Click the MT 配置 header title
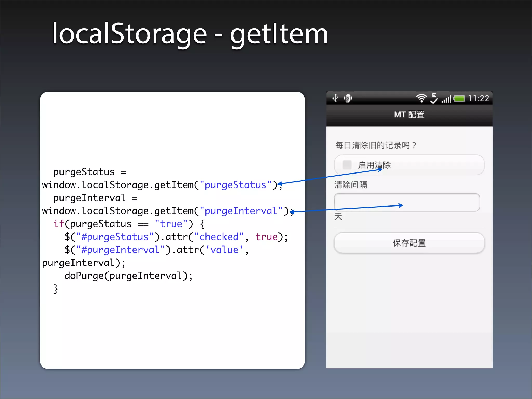532x399 pixels. [x=409, y=115]
